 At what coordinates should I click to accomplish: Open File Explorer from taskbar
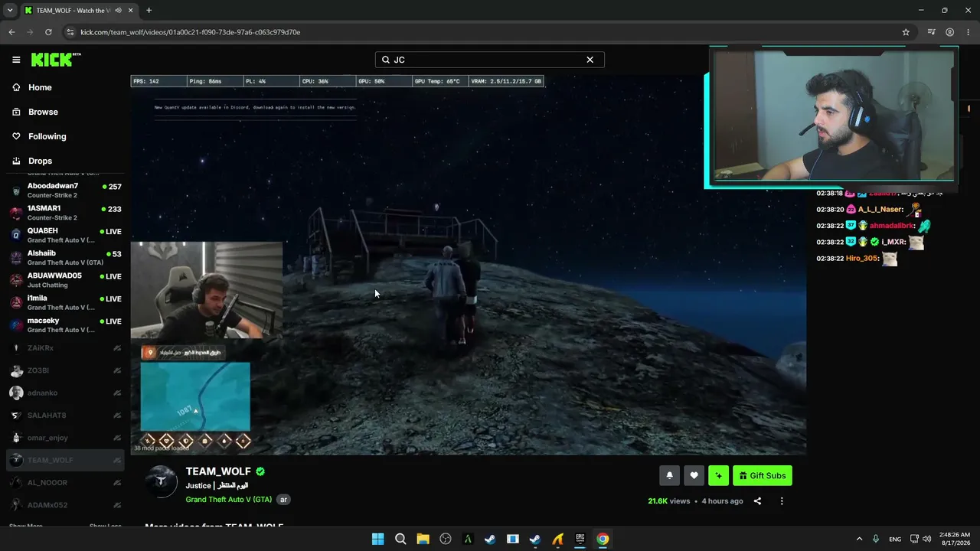tap(423, 539)
